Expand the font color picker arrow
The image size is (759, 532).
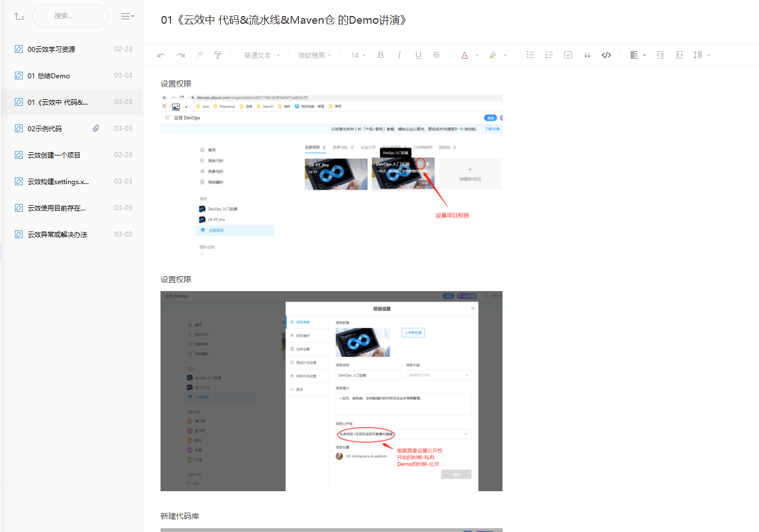pos(477,55)
